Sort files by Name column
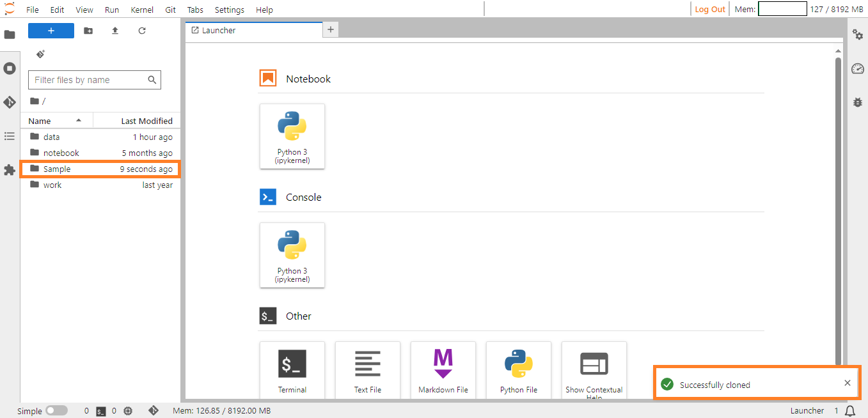 [x=57, y=121]
